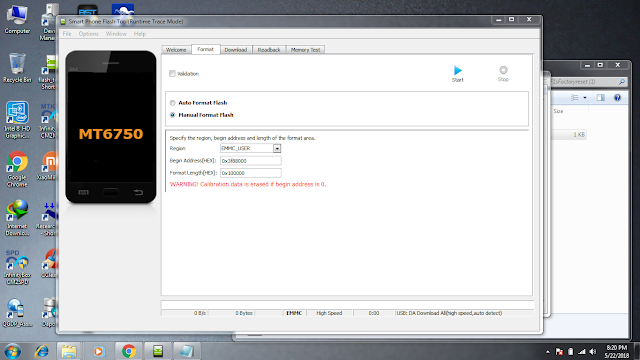
Task: Click the Action Center flag tray icon
Action: 559,351
